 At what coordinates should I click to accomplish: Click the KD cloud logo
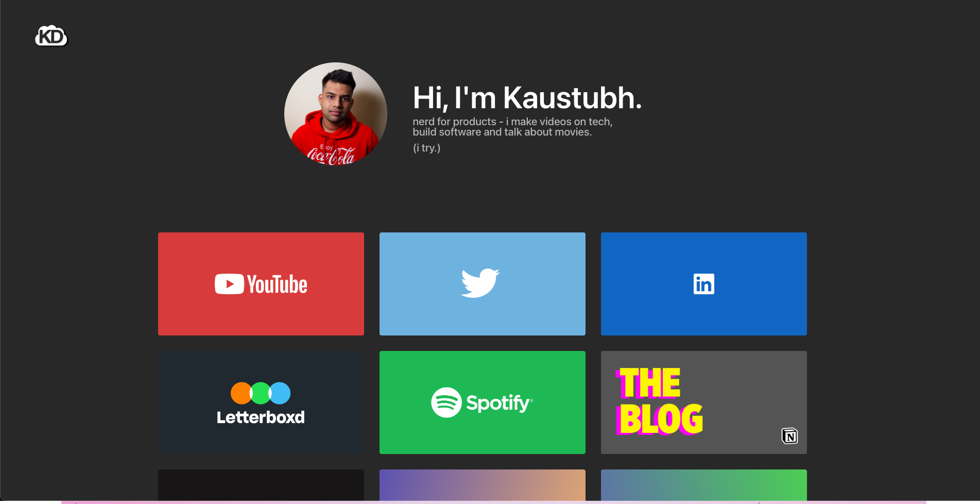(x=51, y=36)
